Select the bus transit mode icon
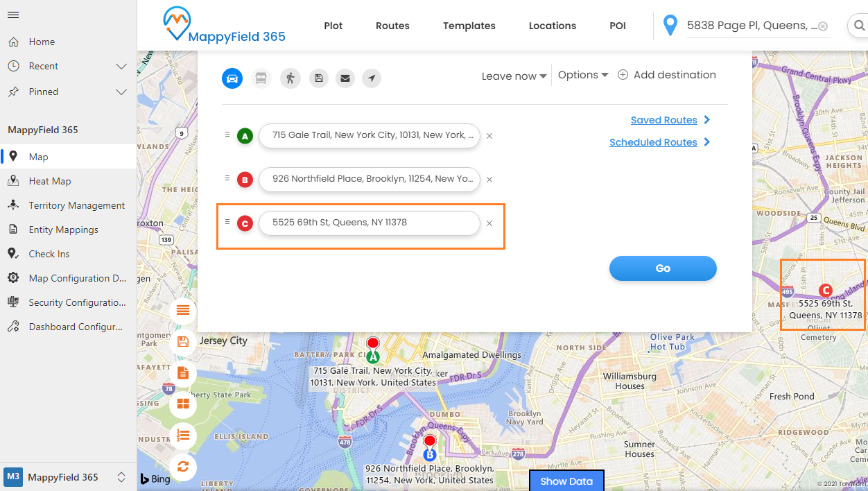This screenshot has height=491, width=868. 261,78
